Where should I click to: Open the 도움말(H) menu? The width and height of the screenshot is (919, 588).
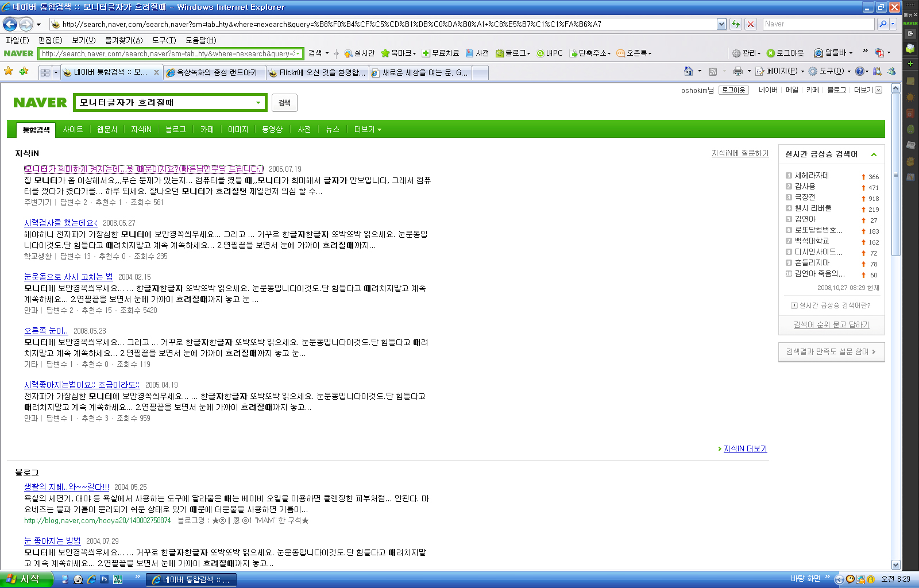click(x=200, y=40)
